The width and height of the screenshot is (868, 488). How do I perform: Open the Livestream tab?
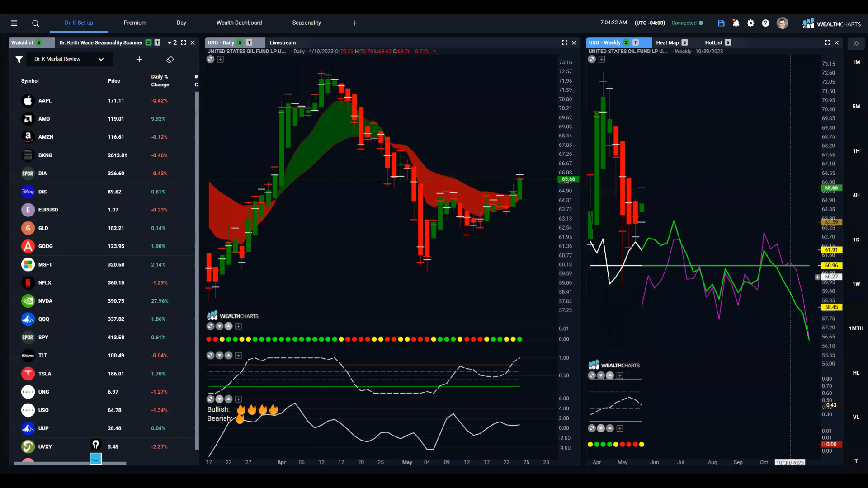click(x=283, y=42)
